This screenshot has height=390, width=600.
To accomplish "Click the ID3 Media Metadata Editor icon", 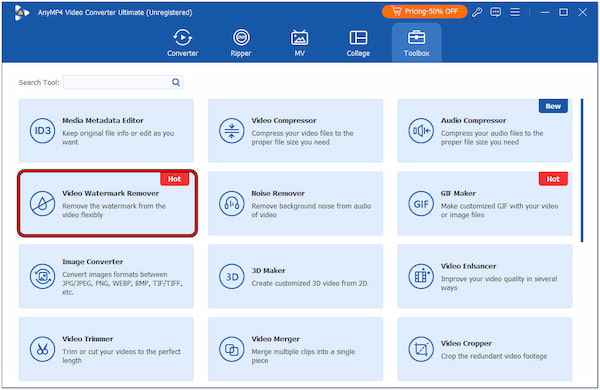I will point(42,131).
